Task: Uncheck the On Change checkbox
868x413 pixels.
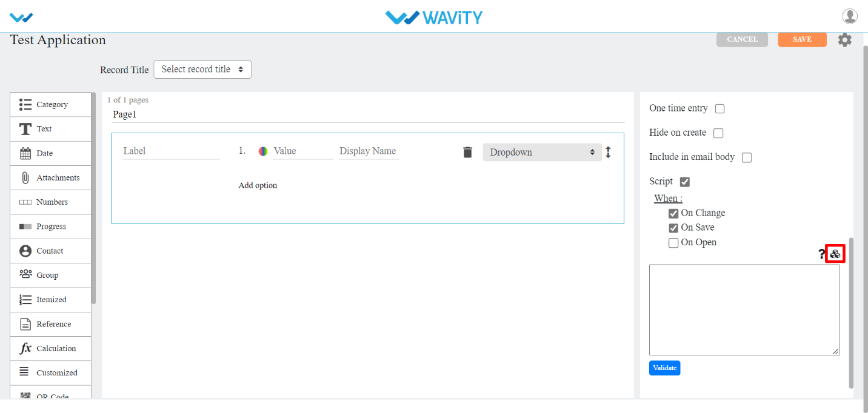Action: [673, 214]
